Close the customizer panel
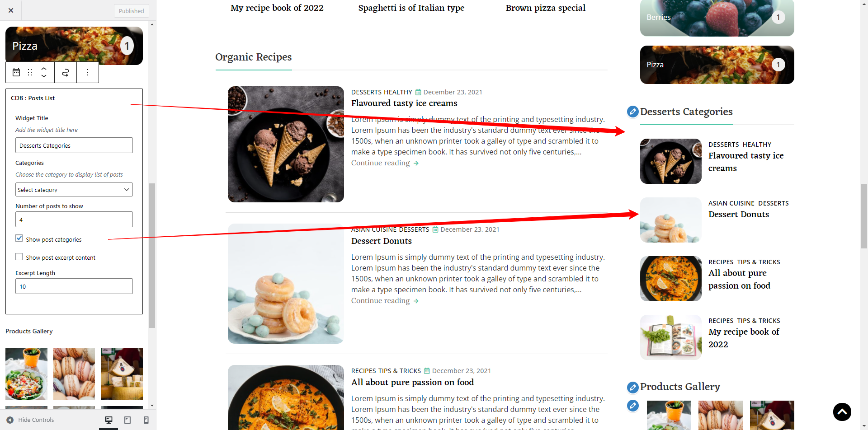Screen dimensions: 868x430 coord(11,10)
